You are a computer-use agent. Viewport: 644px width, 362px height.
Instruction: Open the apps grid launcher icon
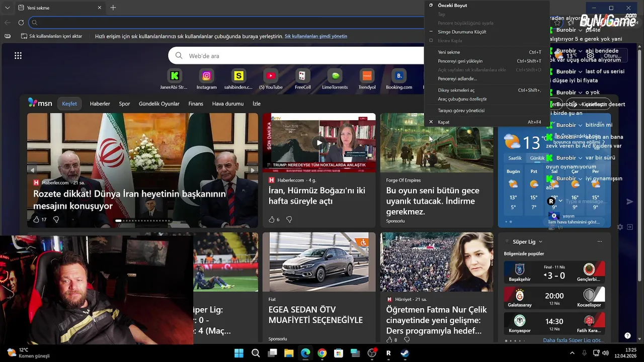(x=18, y=56)
